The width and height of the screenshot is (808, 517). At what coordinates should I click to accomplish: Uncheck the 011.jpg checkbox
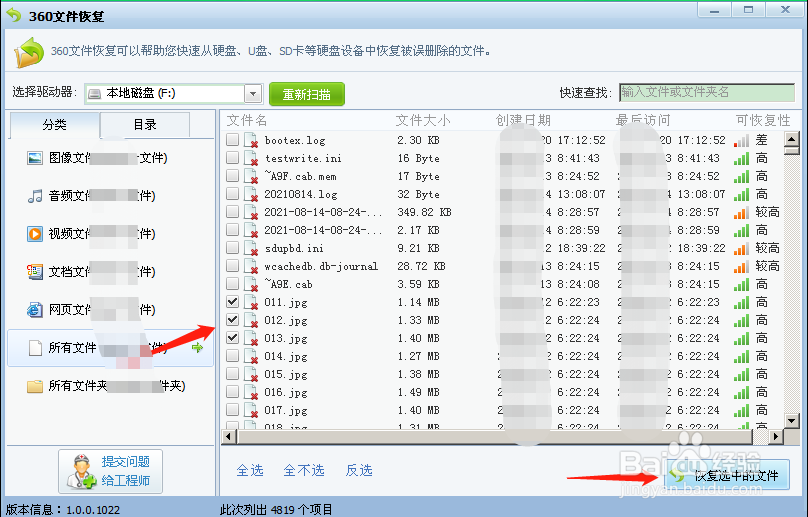pos(232,302)
